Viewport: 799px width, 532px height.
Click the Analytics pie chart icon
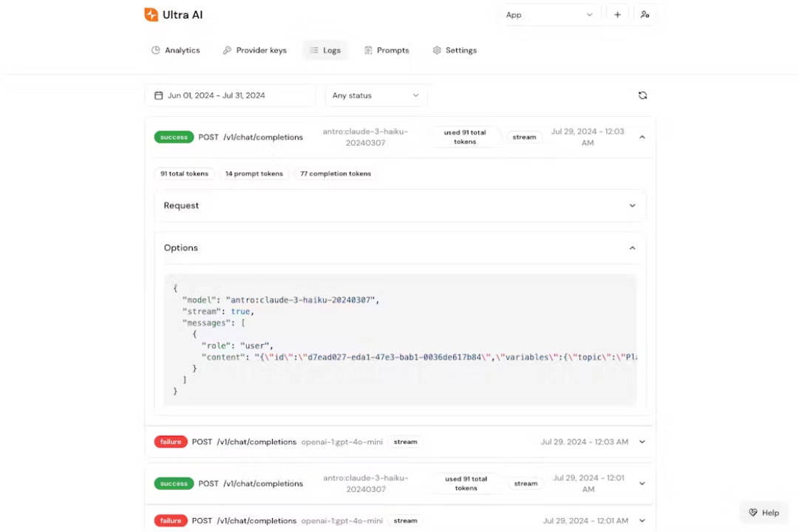(x=156, y=50)
